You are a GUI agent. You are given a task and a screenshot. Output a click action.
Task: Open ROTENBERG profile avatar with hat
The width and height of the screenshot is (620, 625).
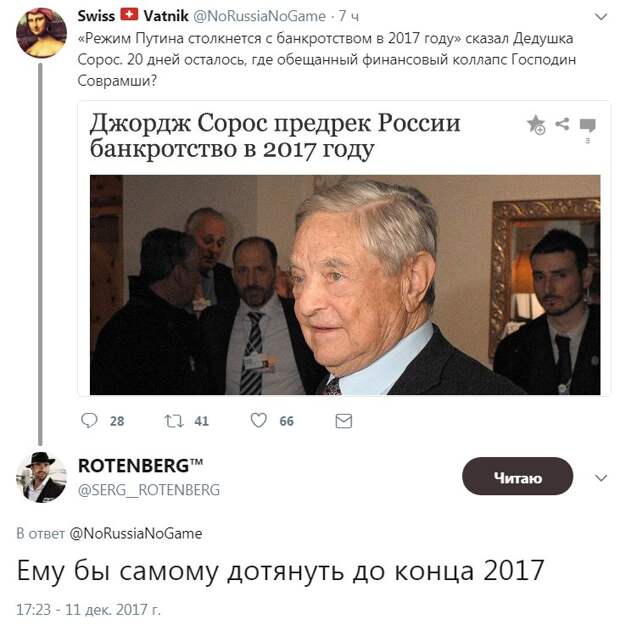41,477
